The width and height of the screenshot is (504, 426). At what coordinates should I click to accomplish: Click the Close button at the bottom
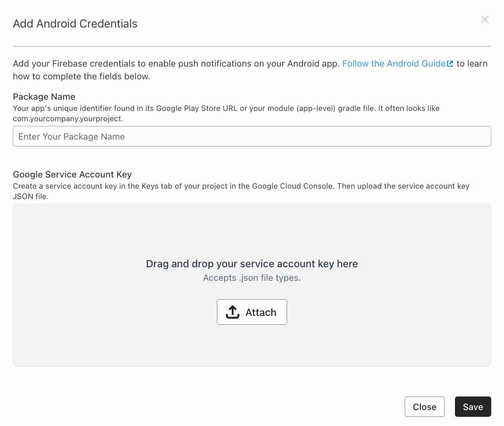424,406
